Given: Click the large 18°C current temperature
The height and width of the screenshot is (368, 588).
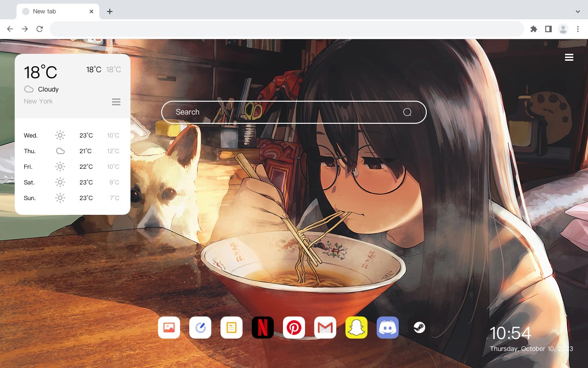Looking at the screenshot, I should 40,72.
